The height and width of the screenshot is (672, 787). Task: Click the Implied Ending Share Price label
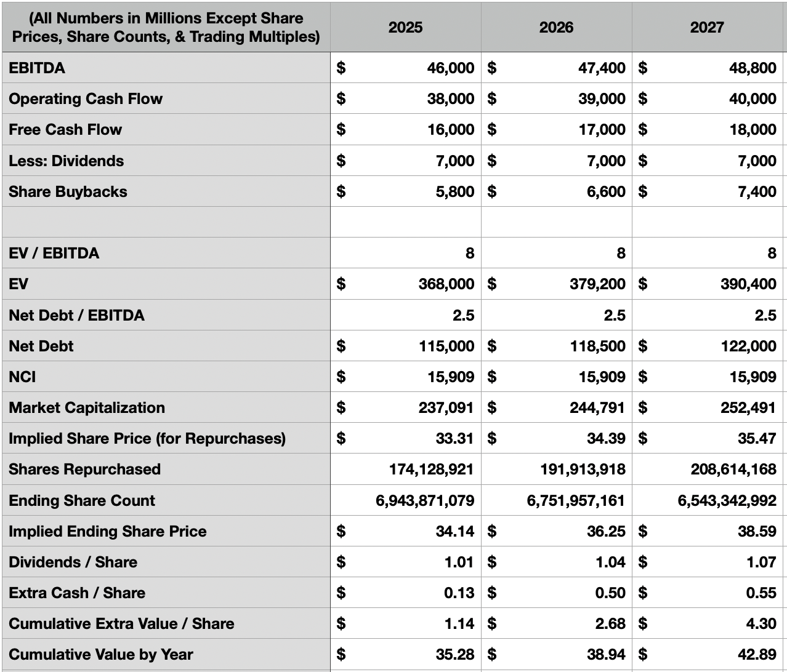[x=107, y=531]
